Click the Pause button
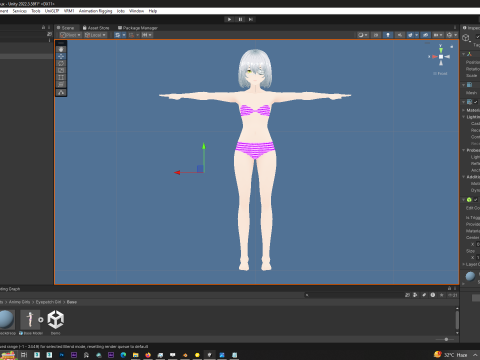The width and height of the screenshot is (480, 360). click(240, 19)
